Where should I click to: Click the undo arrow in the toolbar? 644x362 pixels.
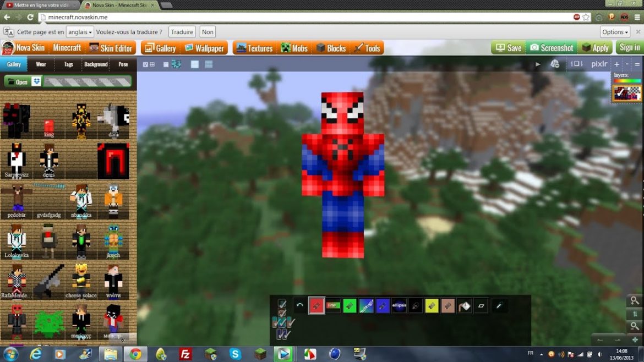pyautogui.click(x=300, y=305)
